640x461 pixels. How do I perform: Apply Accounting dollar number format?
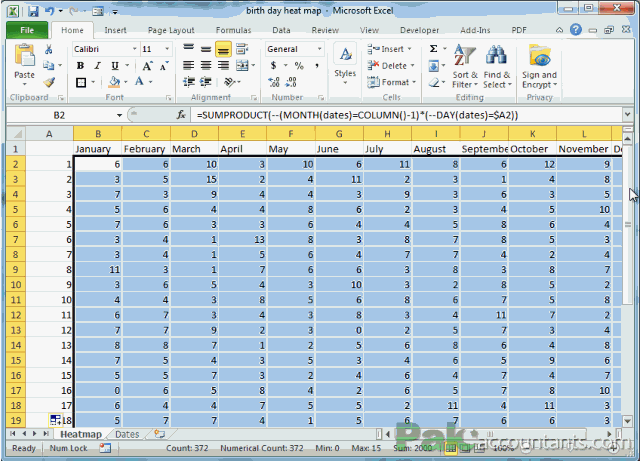(x=273, y=65)
